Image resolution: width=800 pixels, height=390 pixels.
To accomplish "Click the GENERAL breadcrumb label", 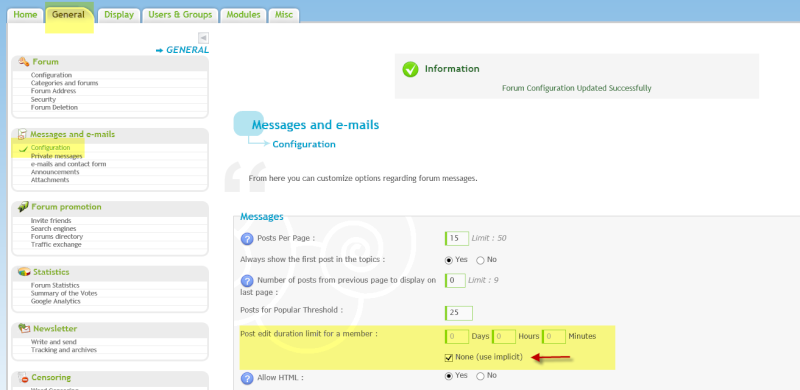I will coord(187,50).
